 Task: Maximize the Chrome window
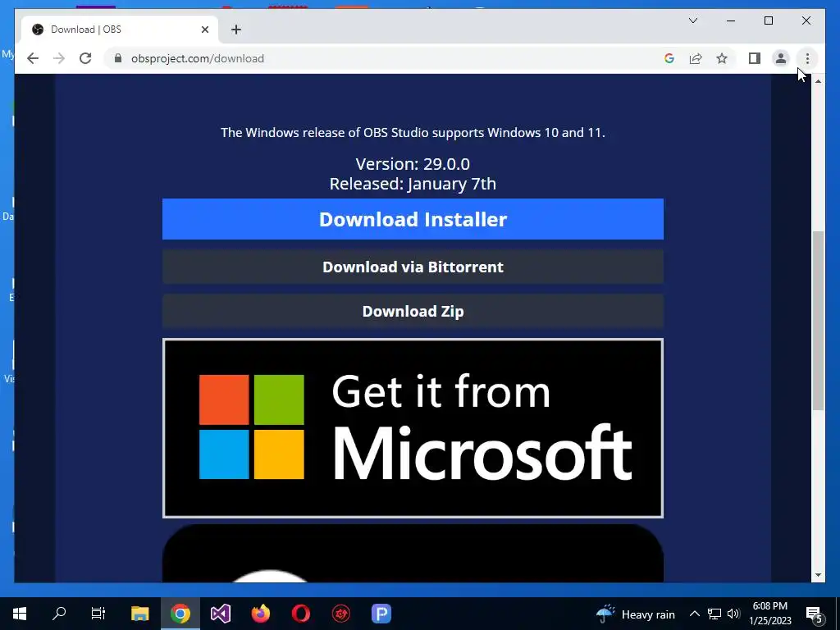(x=768, y=21)
